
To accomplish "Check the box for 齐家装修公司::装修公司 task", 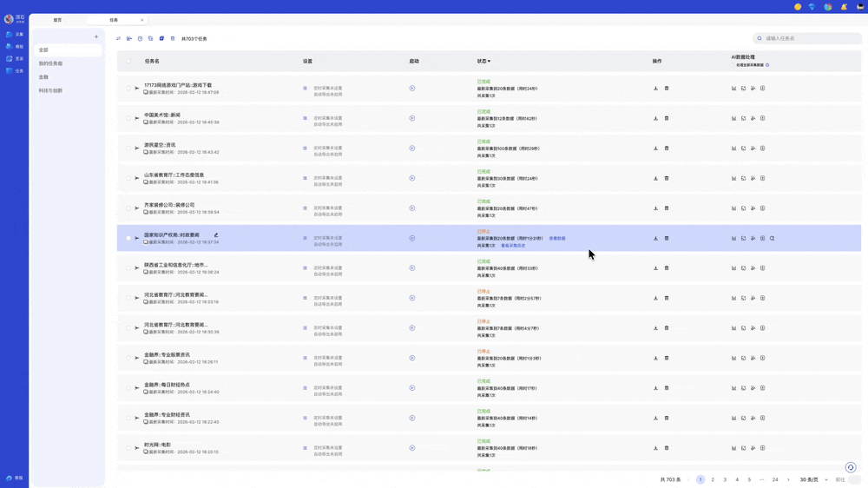I will pyautogui.click(x=128, y=208).
